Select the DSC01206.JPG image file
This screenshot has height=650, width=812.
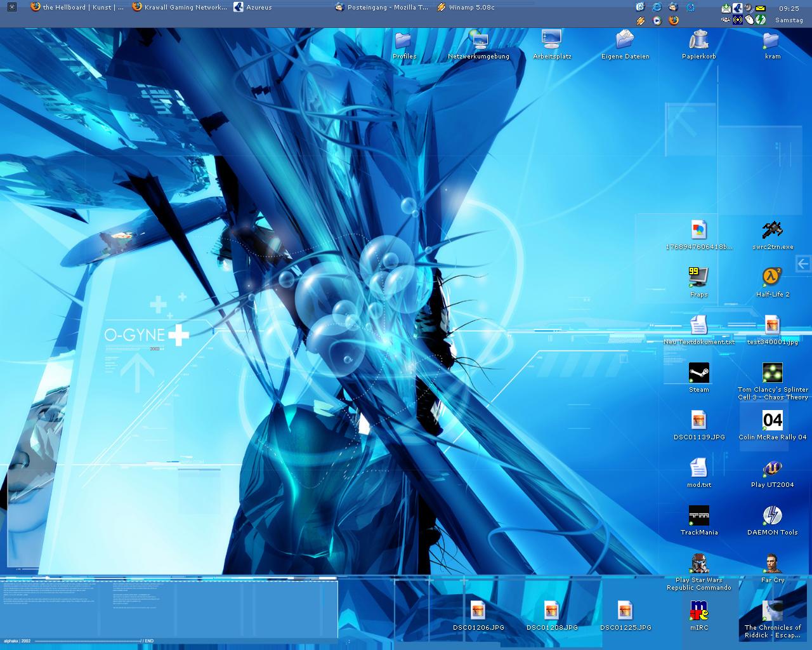(478, 611)
